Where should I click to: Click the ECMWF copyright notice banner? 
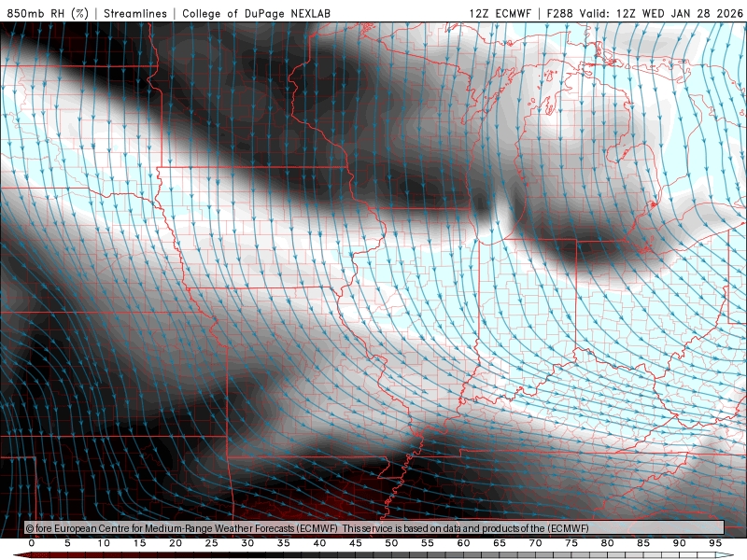(x=374, y=528)
